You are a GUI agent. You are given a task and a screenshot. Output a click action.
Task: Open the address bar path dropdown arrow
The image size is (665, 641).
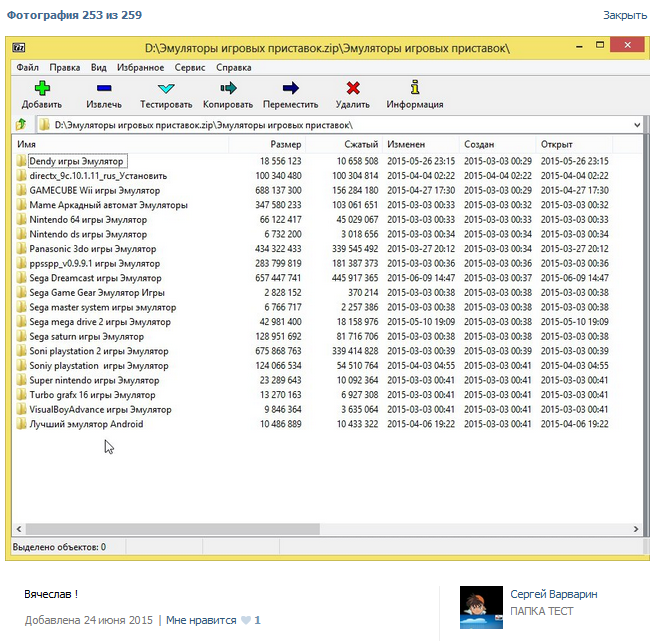pyautogui.click(x=637, y=125)
